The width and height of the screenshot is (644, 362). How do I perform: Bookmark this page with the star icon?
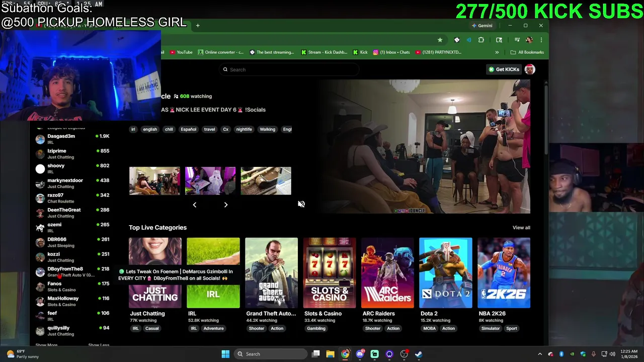pyautogui.click(x=440, y=40)
